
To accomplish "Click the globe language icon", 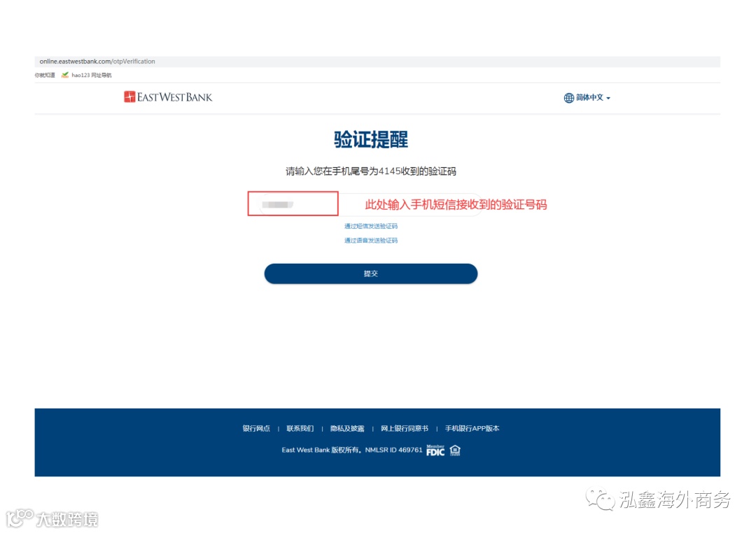I will (569, 98).
